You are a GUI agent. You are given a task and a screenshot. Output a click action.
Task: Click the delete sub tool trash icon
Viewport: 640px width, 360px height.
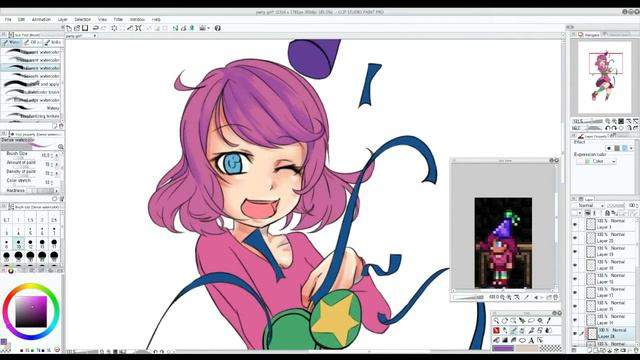point(61,126)
